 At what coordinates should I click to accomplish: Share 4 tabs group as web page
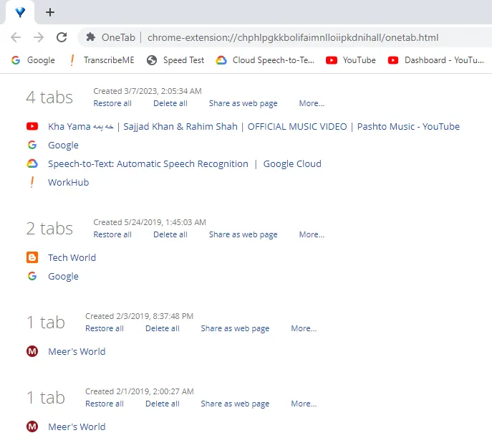click(x=243, y=103)
